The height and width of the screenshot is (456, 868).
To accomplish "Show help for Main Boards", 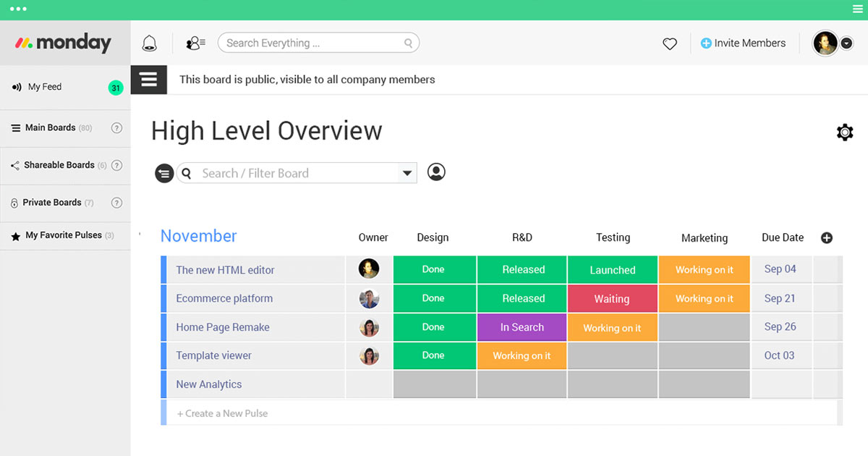I will [x=116, y=128].
